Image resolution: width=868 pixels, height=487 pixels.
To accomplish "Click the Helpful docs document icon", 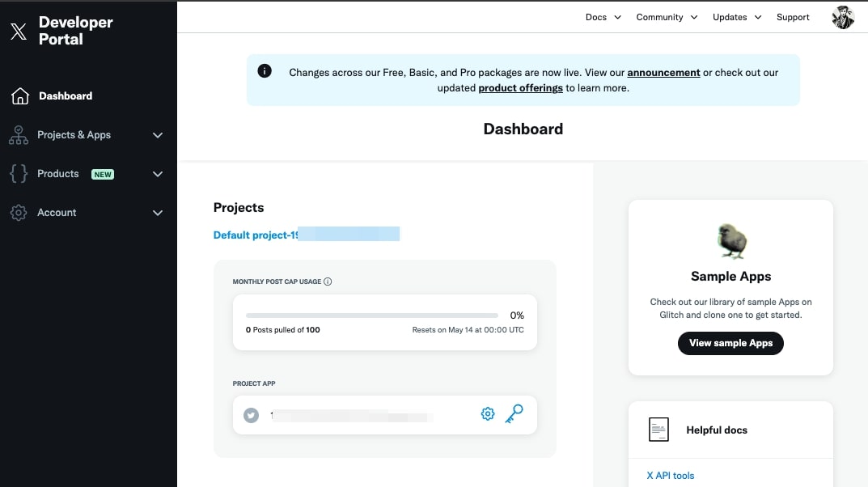I will tap(658, 430).
